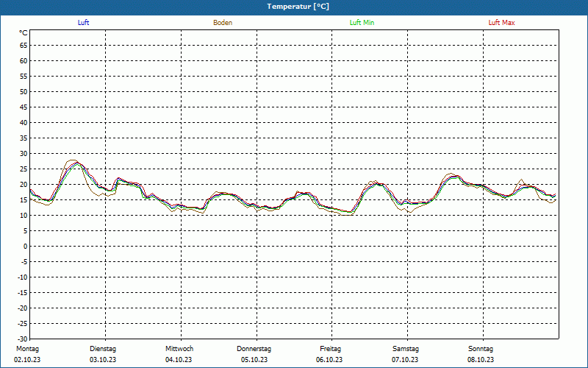
Task: Click the 06.10.23 date label
Action: [329, 360]
